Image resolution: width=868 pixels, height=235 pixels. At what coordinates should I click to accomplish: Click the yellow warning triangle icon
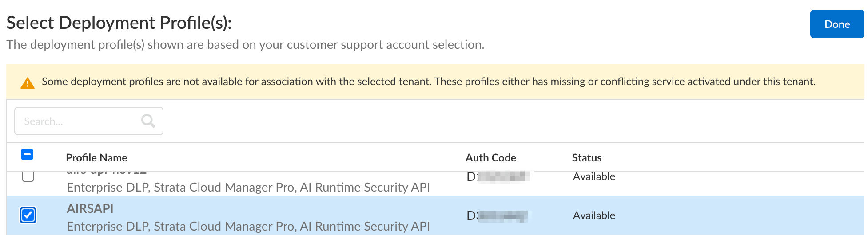(x=28, y=83)
